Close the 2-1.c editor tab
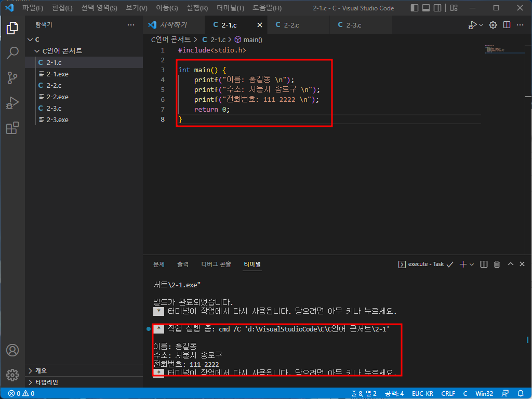Screen dimensions: 532x399 point(260,25)
